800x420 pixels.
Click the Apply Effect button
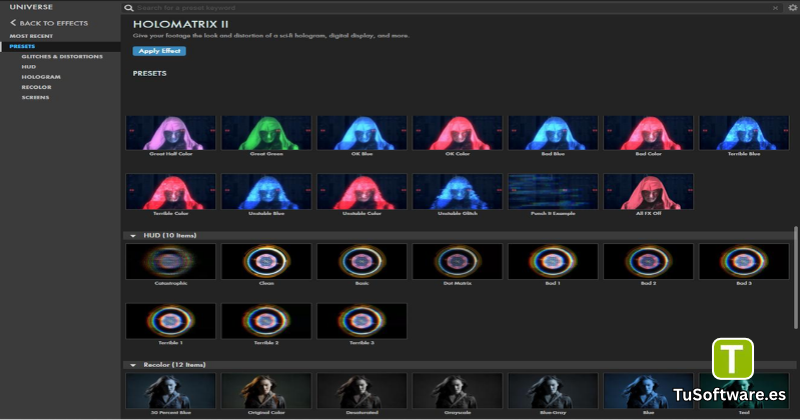(159, 51)
